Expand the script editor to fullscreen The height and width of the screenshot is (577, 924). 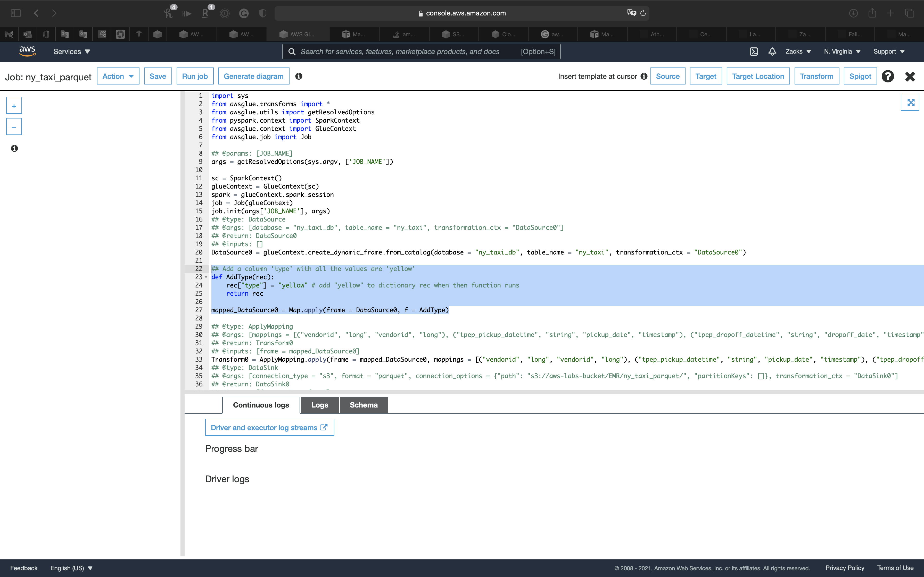910,102
